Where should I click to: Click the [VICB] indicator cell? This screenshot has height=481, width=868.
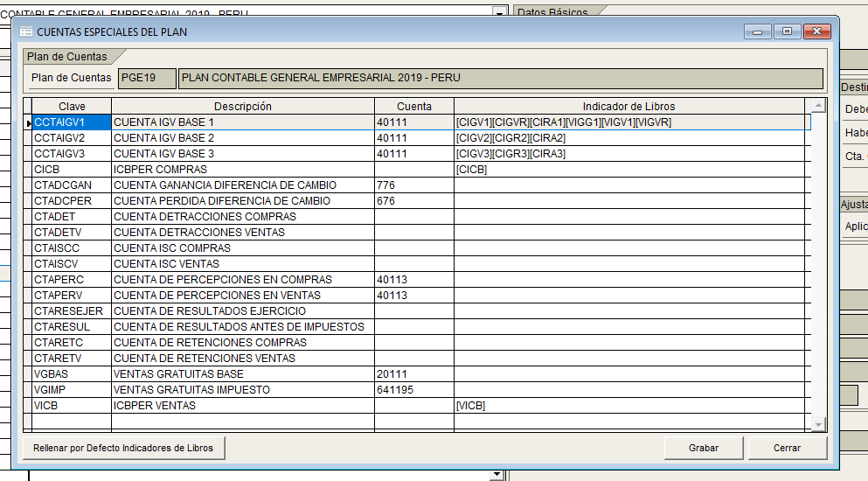pos(628,406)
